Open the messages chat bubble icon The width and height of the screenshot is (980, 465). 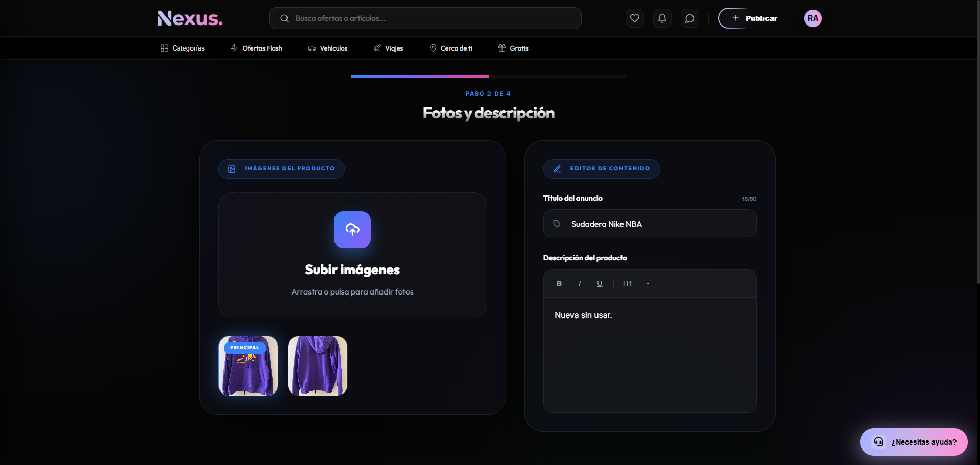[689, 18]
